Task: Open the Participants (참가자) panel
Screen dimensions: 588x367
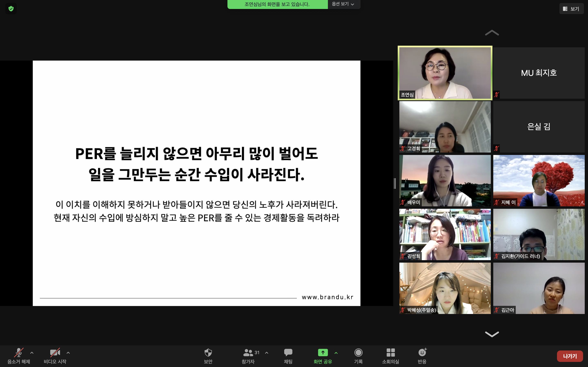Action: 248,353
